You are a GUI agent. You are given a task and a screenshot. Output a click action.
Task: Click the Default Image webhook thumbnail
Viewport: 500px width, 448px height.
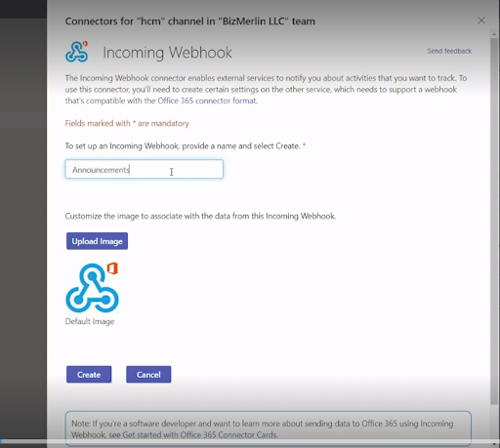(x=92, y=288)
